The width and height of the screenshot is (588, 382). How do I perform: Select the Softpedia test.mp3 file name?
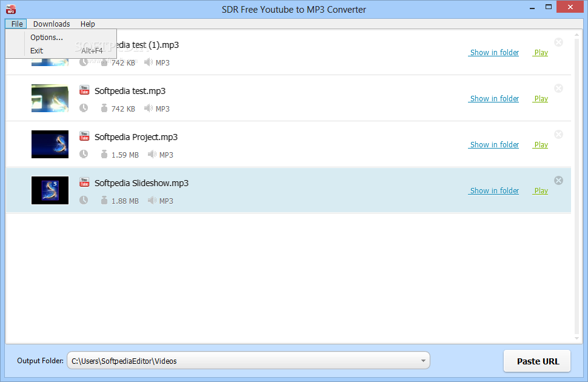pos(130,91)
